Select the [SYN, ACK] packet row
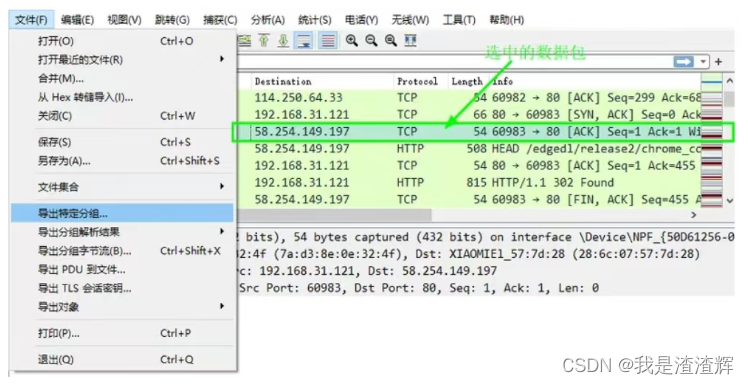The width and height of the screenshot is (748, 385). click(x=469, y=114)
